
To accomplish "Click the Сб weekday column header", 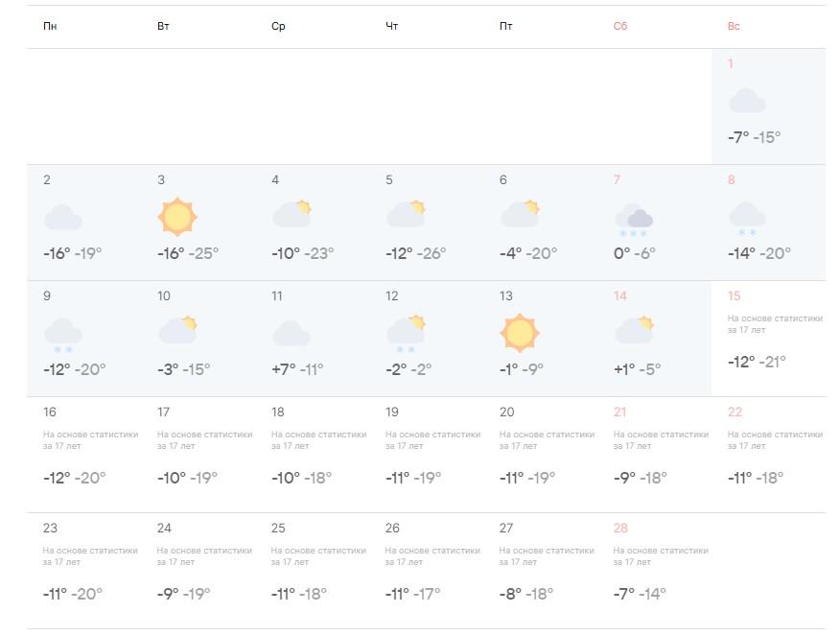I will coord(619,26).
